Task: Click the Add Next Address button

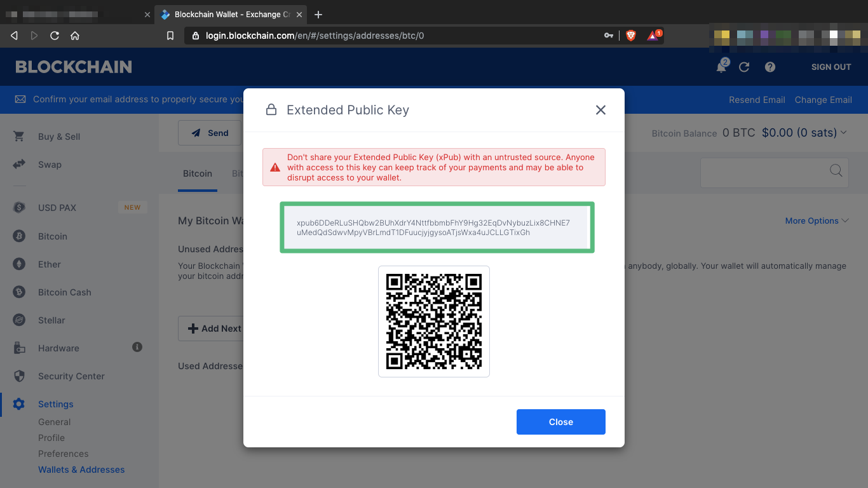Action: [210, 329]
